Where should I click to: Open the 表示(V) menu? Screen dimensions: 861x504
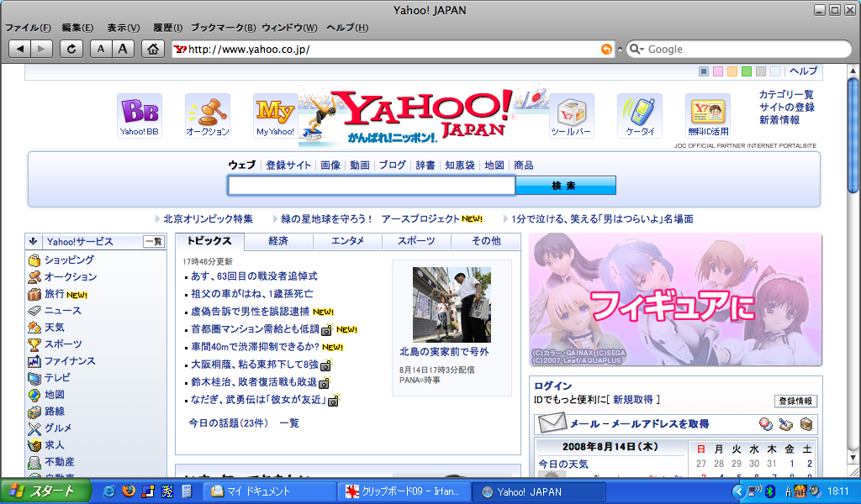(123, 28)
